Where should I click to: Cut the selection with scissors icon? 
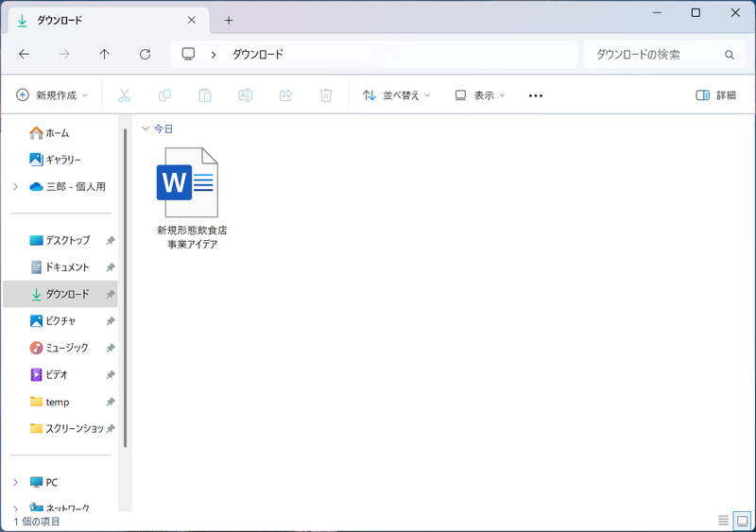125,95
